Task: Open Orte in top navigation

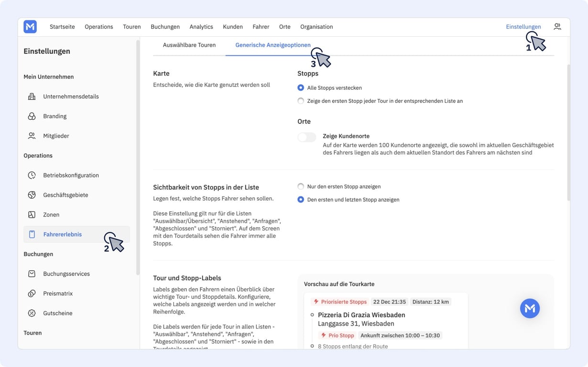Action: tap(285, 27)
